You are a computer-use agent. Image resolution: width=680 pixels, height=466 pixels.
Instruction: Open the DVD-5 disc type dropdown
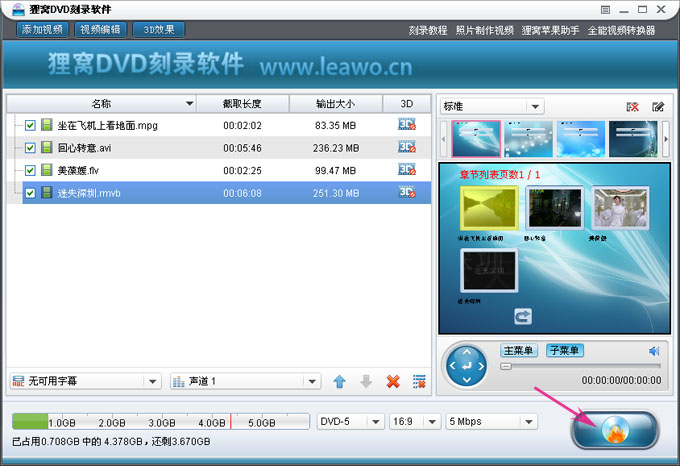coord(350,421)
